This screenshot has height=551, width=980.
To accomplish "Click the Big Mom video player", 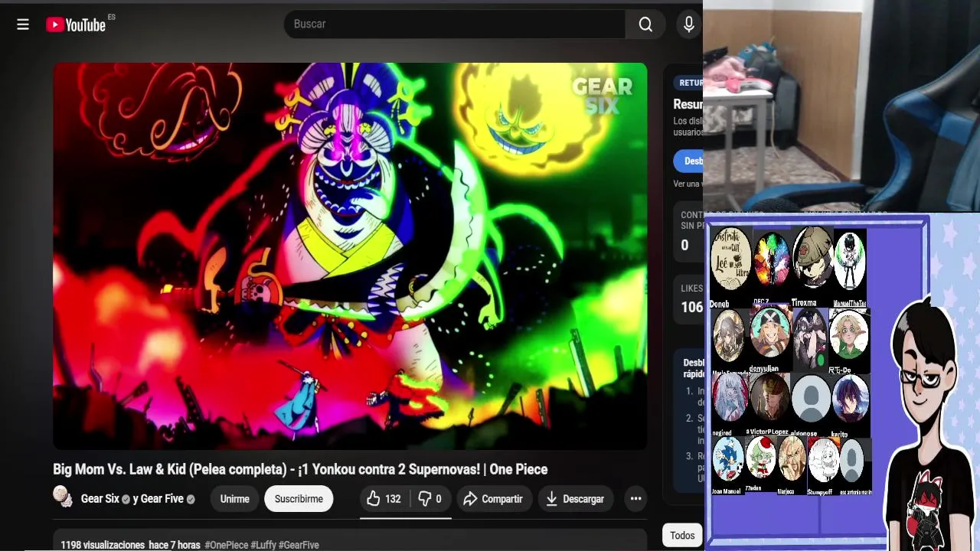I will [x=350, y=256].
